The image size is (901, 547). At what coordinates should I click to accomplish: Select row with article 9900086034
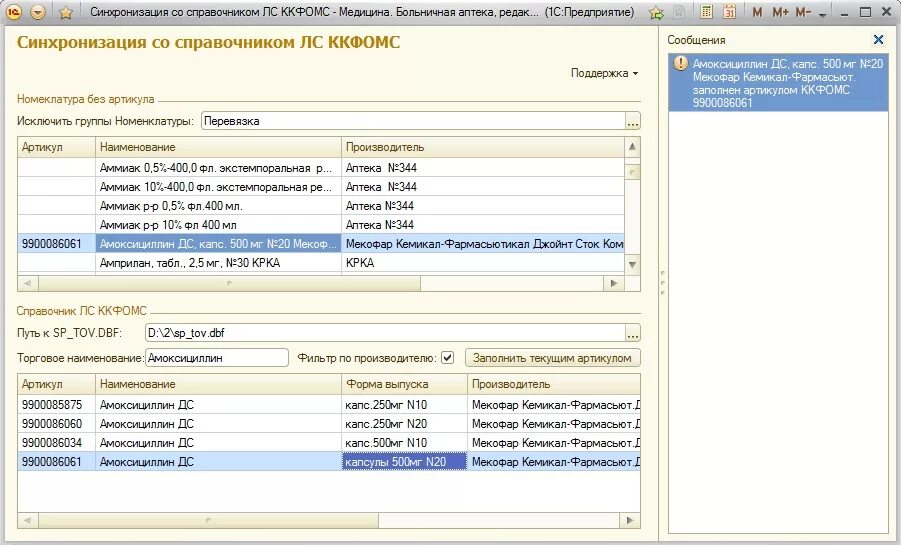[x=329, y=442]
